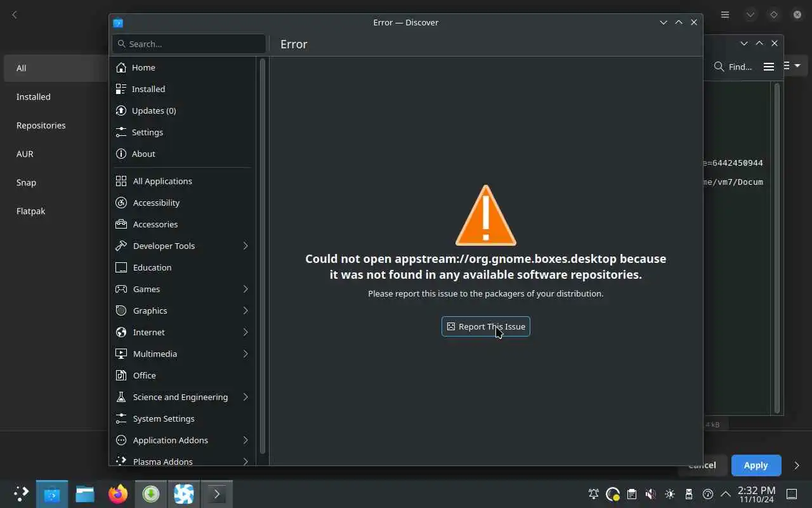
Task: Click the Internet globe icon
Action: point(121,332)
